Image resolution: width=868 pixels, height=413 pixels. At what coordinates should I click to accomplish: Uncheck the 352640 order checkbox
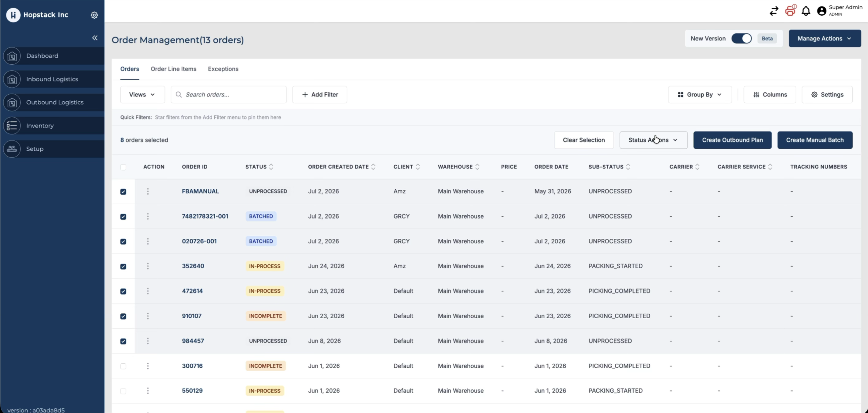tap(123, 267)
